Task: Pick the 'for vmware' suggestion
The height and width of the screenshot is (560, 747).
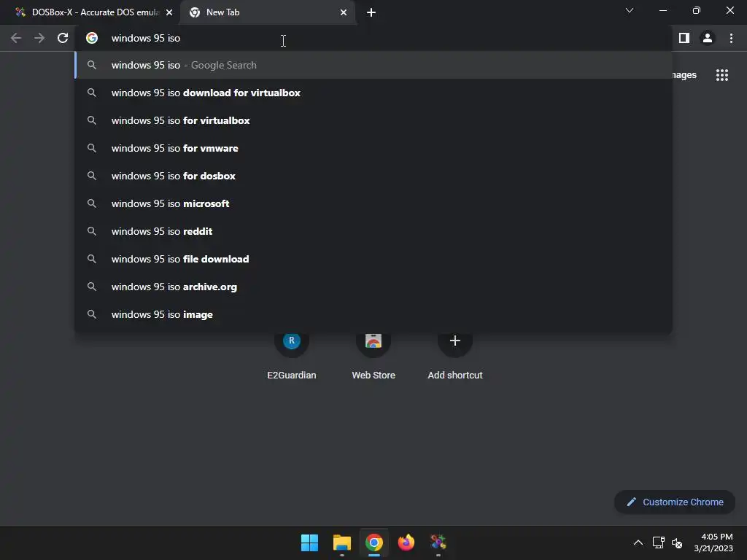Action: coord(373,148)
